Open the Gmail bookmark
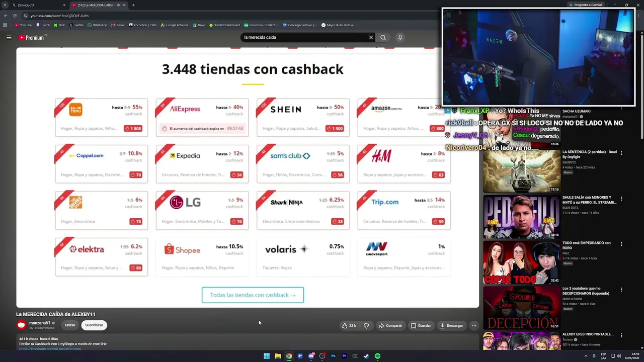Screen dimensions: 644x362 click(118, 25)
